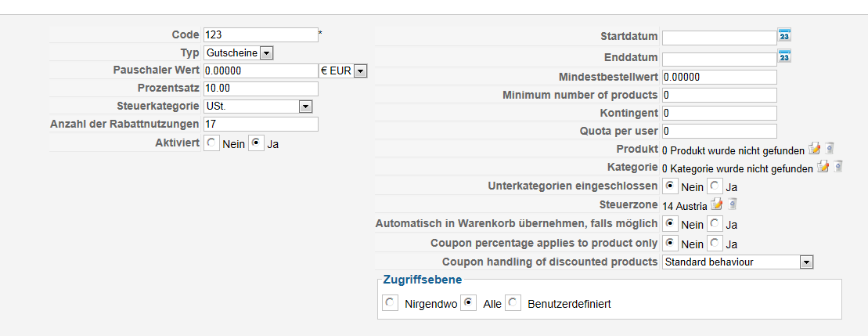Focus the Mindestbestellwert input field

click(719, 77)
